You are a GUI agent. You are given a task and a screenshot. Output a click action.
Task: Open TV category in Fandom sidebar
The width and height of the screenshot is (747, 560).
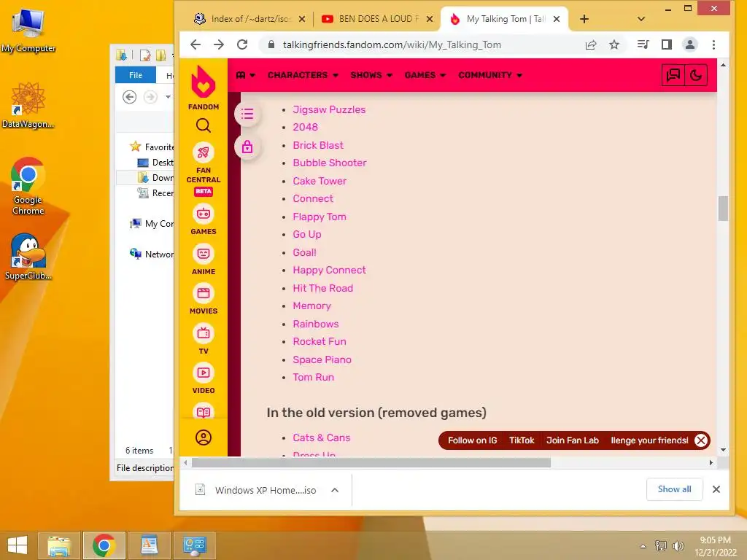coord(204,339)
